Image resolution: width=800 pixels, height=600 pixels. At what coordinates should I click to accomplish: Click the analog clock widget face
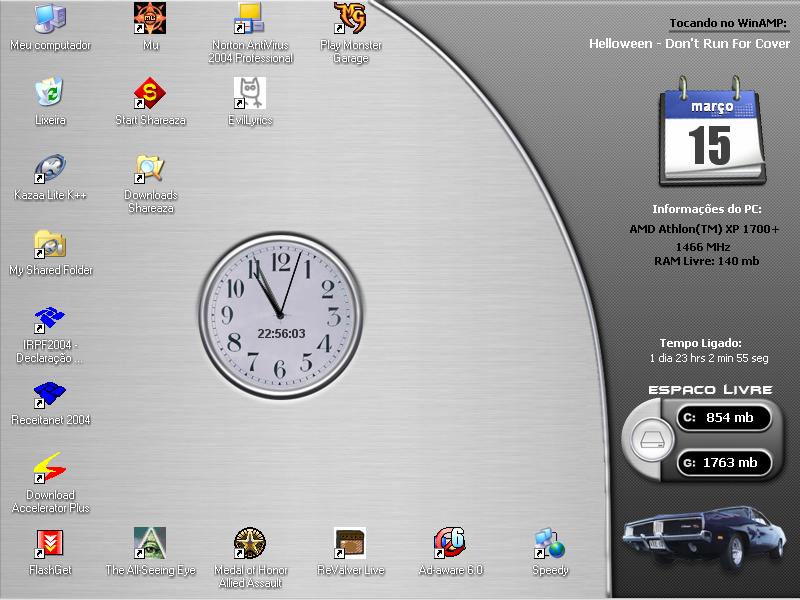(281, 315)
